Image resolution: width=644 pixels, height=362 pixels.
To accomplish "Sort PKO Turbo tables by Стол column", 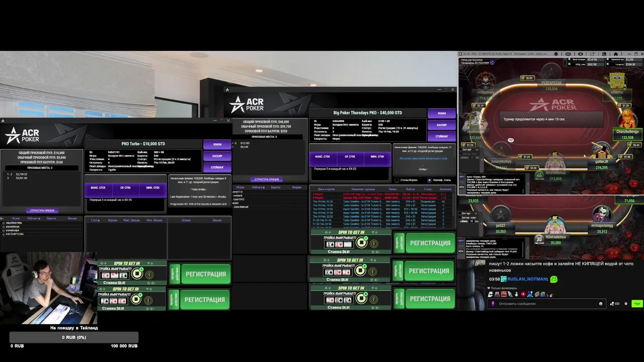I will pyautogui.click(x=95, y=220).
